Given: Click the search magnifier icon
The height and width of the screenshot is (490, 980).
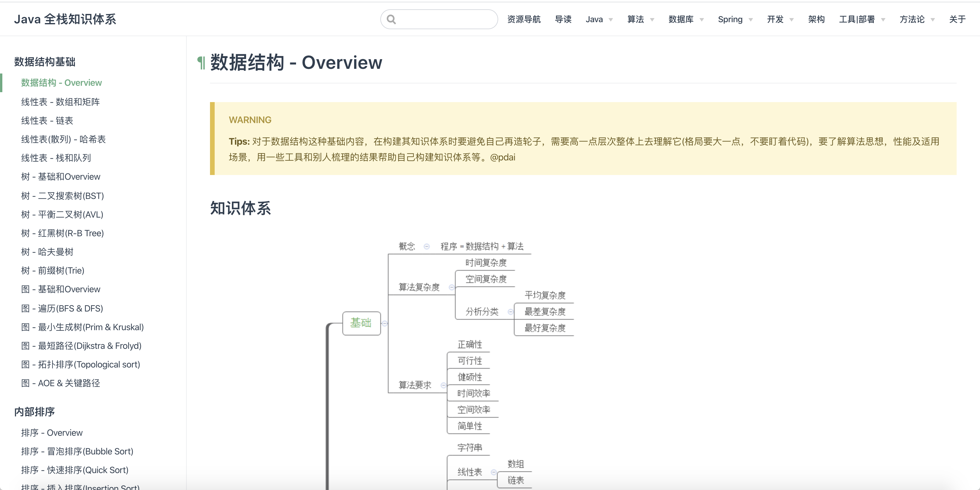Looking at the screenshot, I should pyautogui.click(x=391, y=19).
